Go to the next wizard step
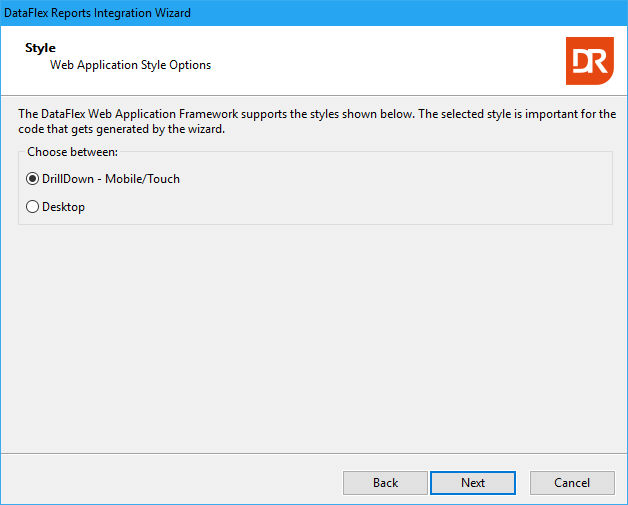The width and height of the screenshot is (628, 505). click(x=473, y=483)
